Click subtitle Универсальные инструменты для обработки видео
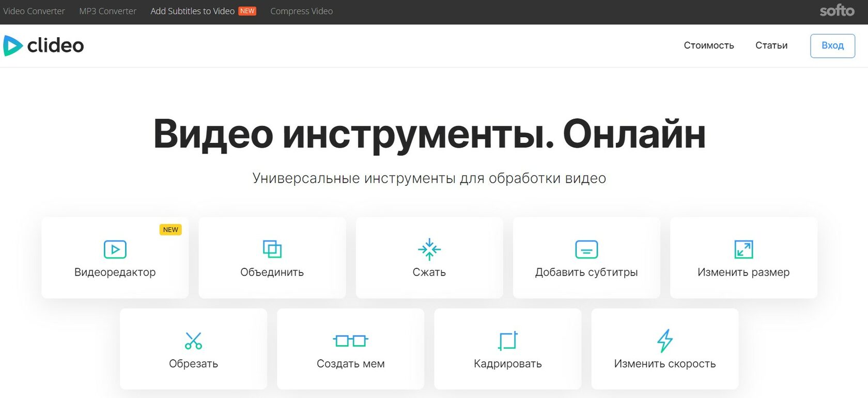 click(x=429, y=178)
